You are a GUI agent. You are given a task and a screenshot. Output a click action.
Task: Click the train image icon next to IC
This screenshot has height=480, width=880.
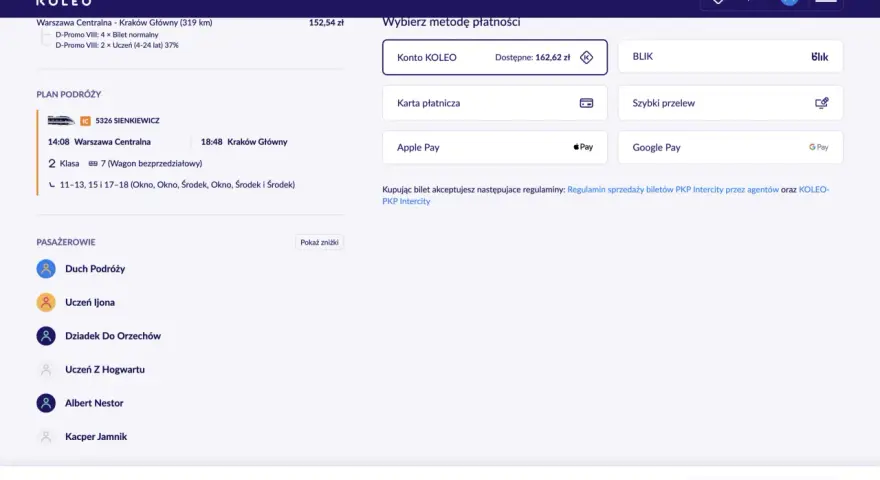pyautogui.click(x=61, y=120)
